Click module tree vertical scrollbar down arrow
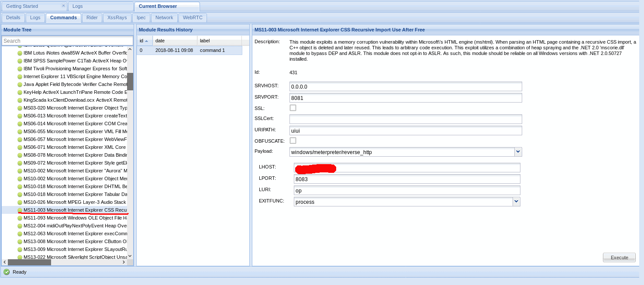 coord(130,256)
